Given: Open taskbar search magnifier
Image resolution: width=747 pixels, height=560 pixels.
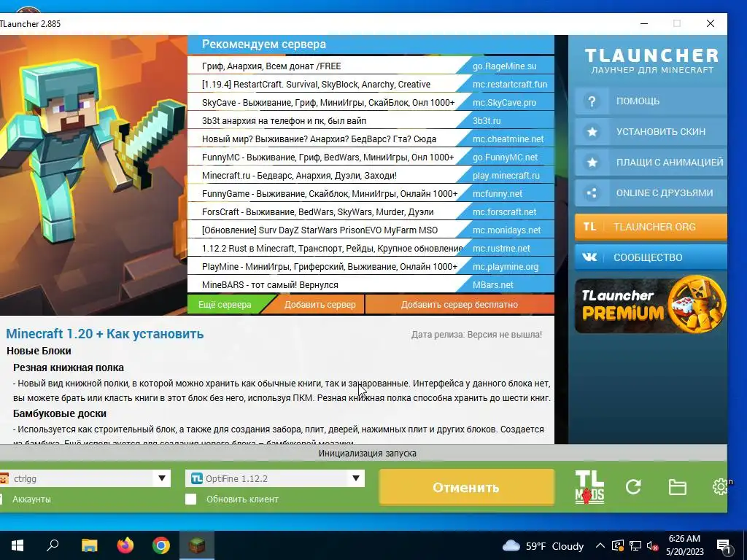Looking at the screenshot, I should point(53,545).
